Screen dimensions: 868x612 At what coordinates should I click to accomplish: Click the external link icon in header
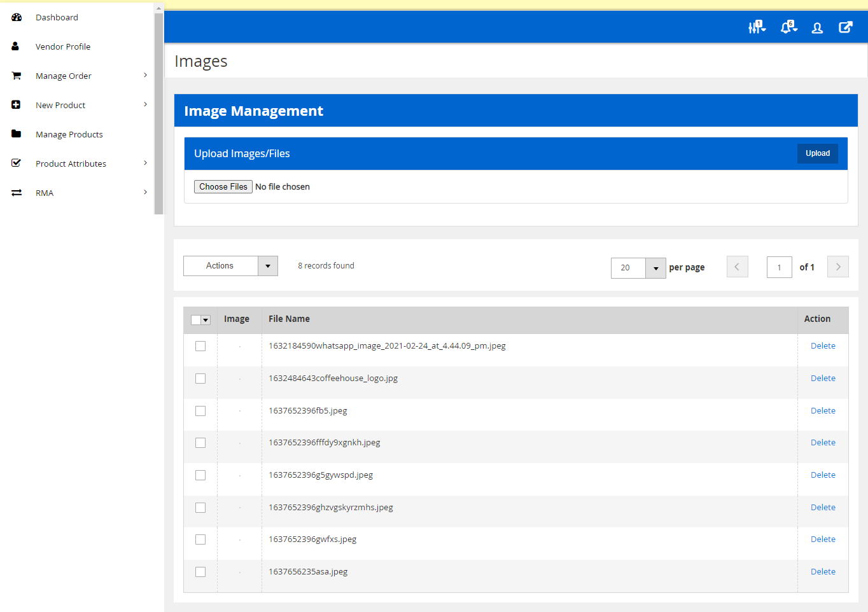coord(846,27)
